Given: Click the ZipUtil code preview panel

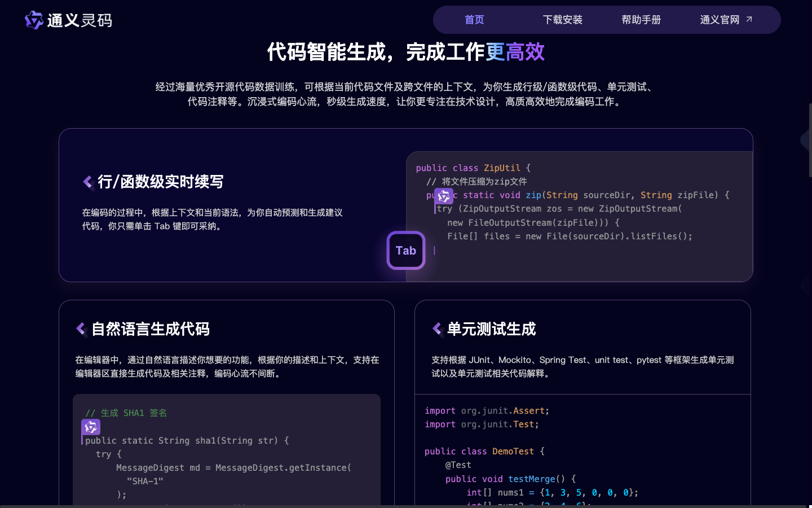Looking at the screenshot, I should [580, 216].
